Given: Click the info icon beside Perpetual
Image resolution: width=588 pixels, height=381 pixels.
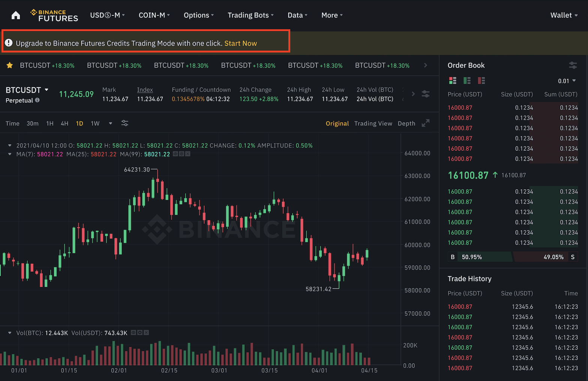Looking at the screenshot, I should pos(37,100).
